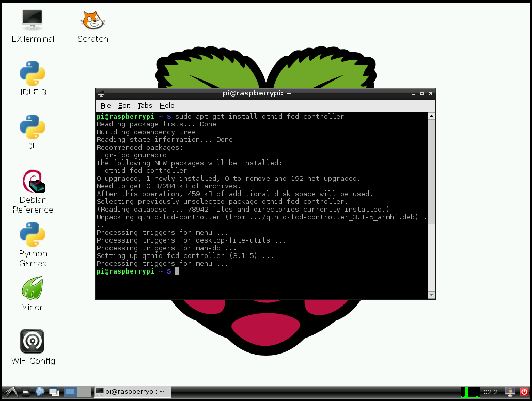Open the Tabs menu in the terminal
Image resolution: width=532 pixels, height=401 pixels.
point(145,105)
